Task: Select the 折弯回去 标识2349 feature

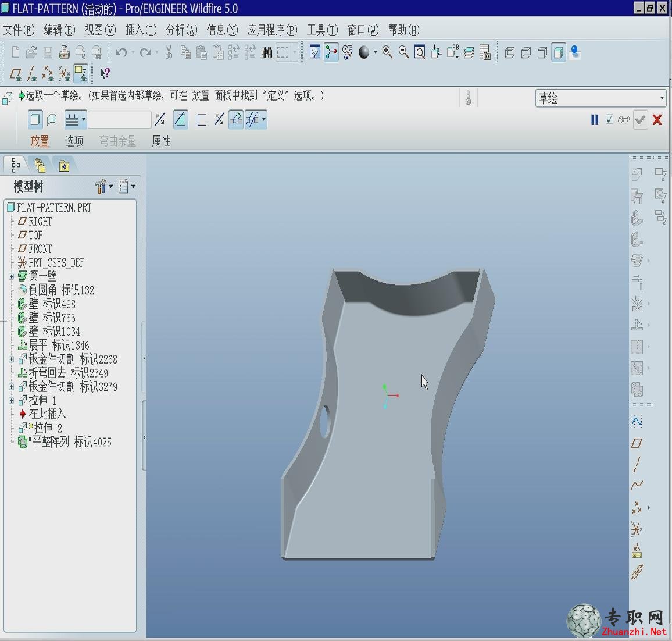Action: pyautogui.click(x=63, y=373)
